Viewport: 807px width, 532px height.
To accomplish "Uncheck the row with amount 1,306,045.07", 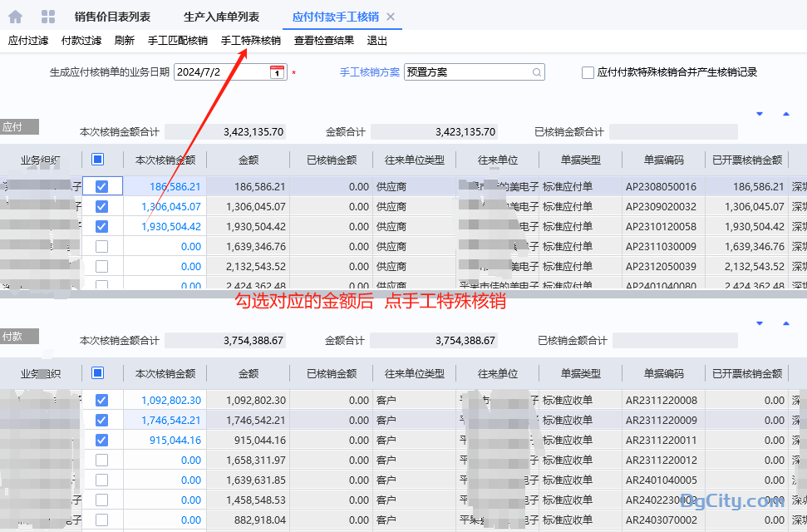I will (x=101, y=205).
